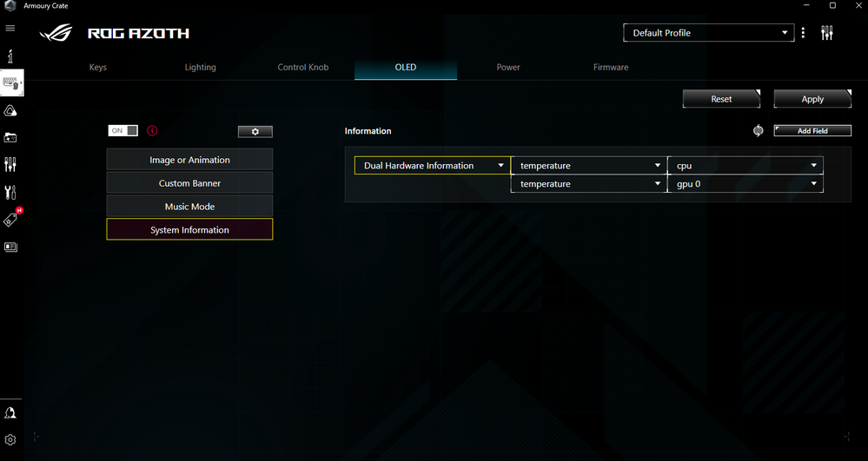Select the keyboard Device icon in the sidebar
The image size is (868, 461).
pos(11,83)
